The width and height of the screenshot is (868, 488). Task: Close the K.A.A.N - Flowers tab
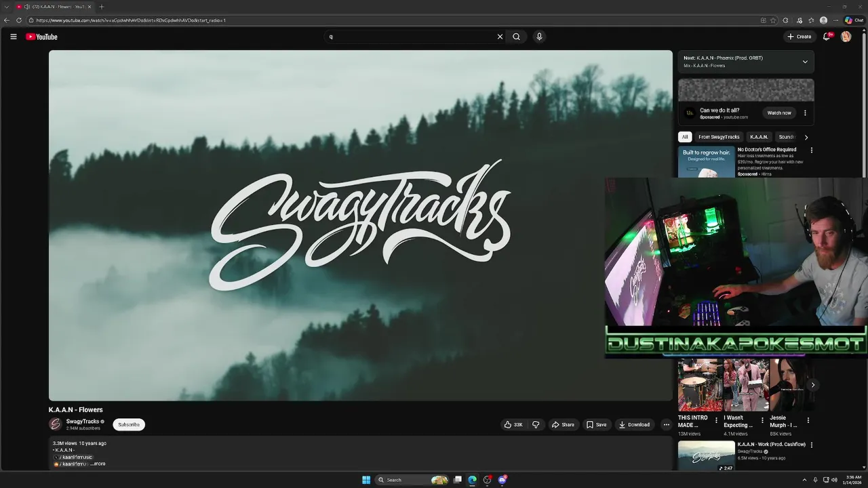(90, 7)
